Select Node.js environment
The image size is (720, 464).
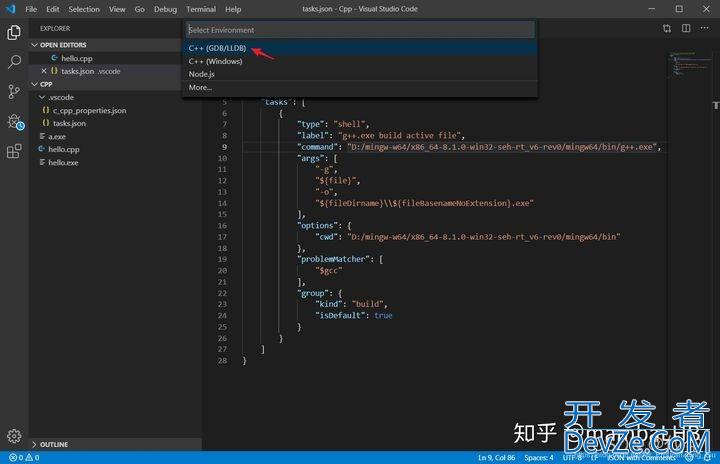(360, 74)
